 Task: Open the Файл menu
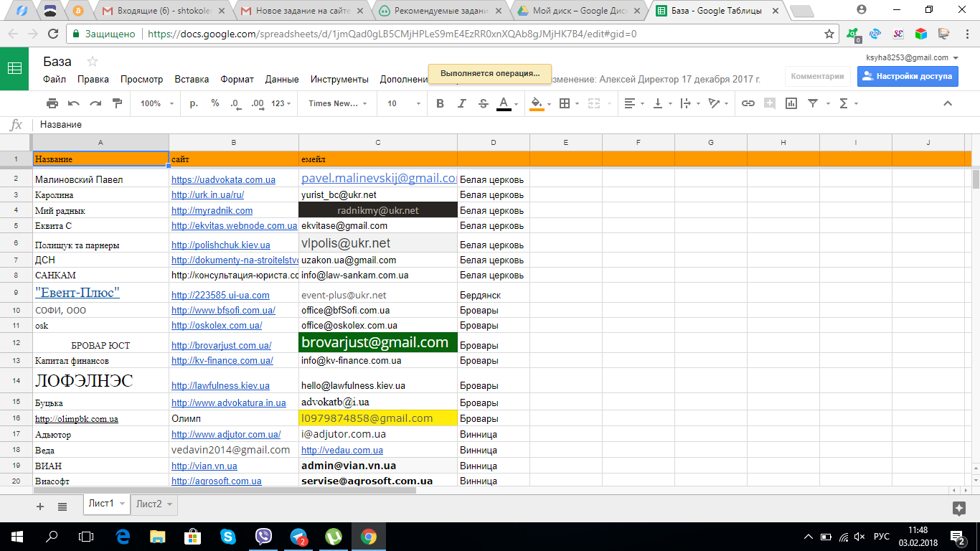[x=55, y=80]
